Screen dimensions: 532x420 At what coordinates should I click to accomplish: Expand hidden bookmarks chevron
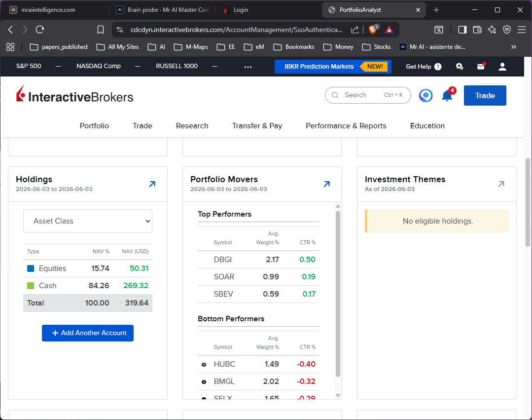pyautogui.click(x=514, y=47)
